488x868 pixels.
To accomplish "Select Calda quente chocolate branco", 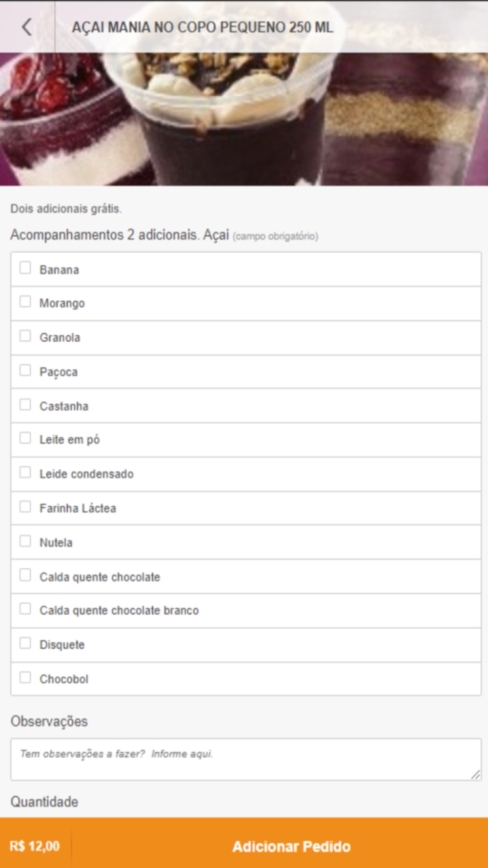I will pos(25,609).
